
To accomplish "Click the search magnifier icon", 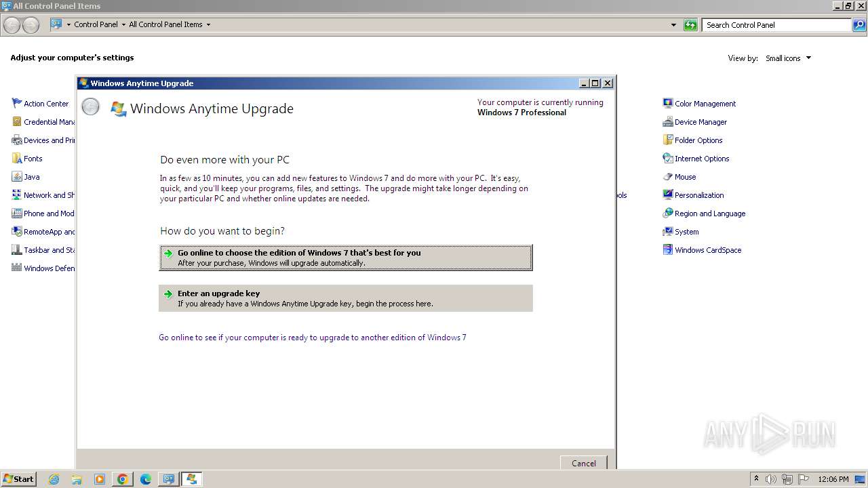I will click(859, 25).
